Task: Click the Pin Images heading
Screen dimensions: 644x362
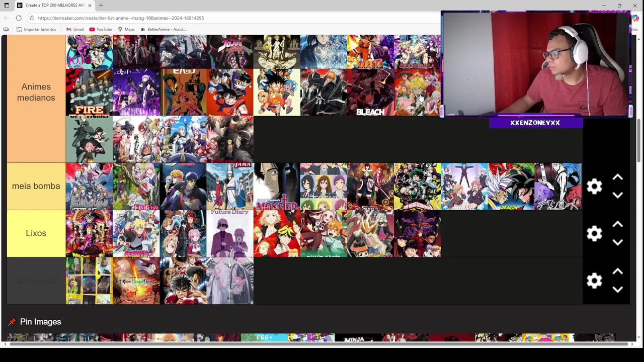Action: point(40,322)
